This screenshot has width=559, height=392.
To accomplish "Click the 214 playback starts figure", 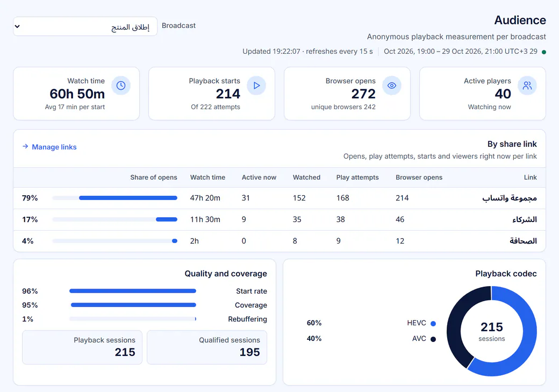I will [x=228, y=94].
